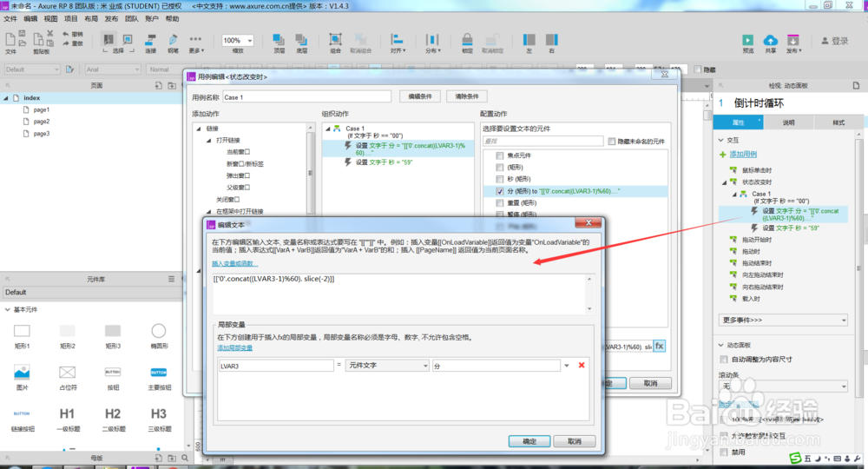The width and height of the screenshot is (868, 469).
Task: Click Bring to Front (顶层) icon
Action: coord(279,40)
